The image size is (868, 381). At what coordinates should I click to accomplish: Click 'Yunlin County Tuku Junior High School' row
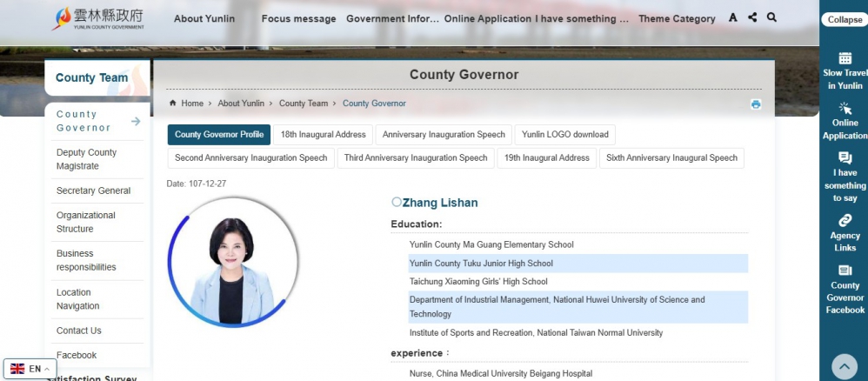coord(578,263)
